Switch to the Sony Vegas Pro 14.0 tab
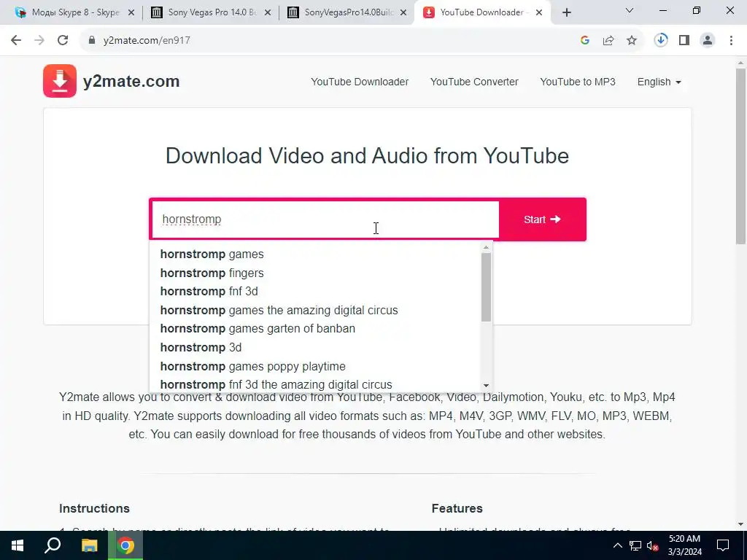The width and height of the screenshot is (747, 560). [212, 12]
